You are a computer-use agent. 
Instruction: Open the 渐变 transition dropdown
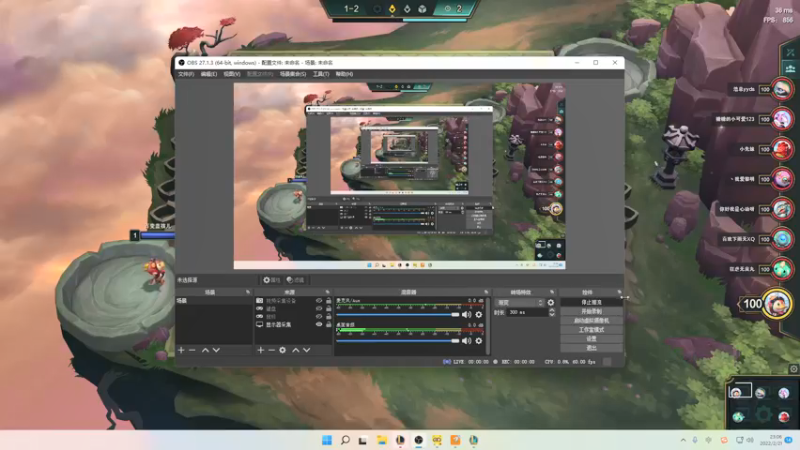pyautogui.click(x=519, y=303)
